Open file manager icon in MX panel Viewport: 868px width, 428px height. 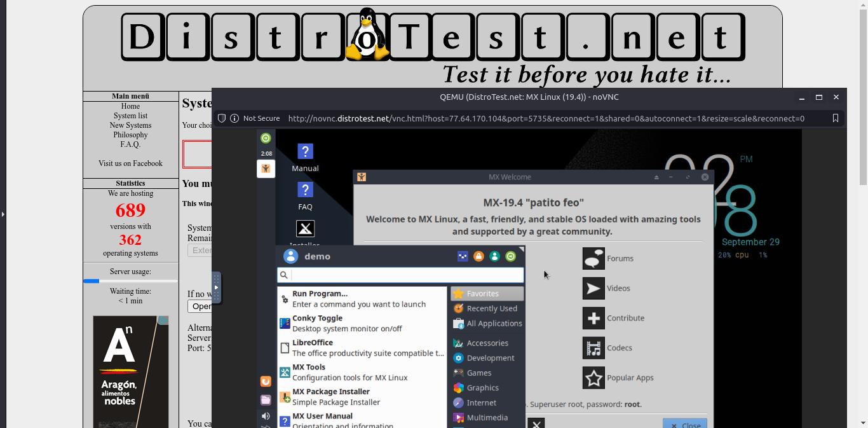pyautogui.click(x=266, y=400)
